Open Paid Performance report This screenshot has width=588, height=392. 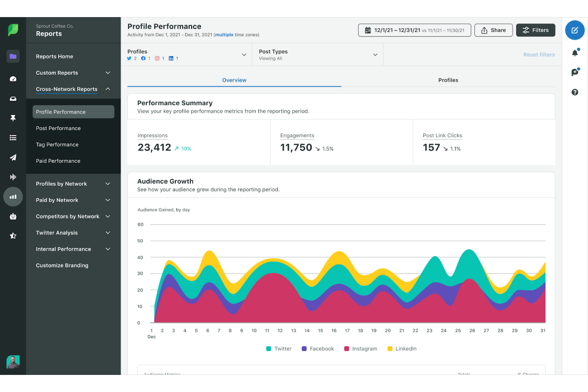tap(58, 161)
